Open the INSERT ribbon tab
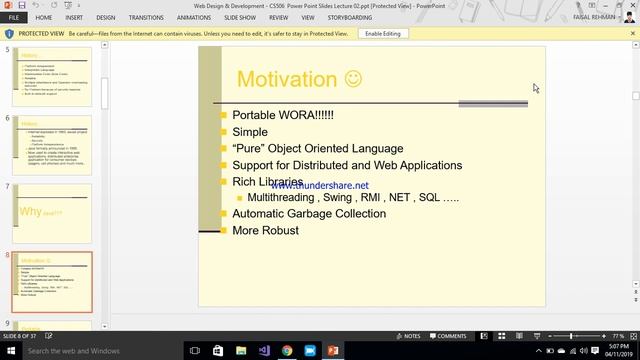Viewport: 640px width, 360px height. tap(74, 18)
